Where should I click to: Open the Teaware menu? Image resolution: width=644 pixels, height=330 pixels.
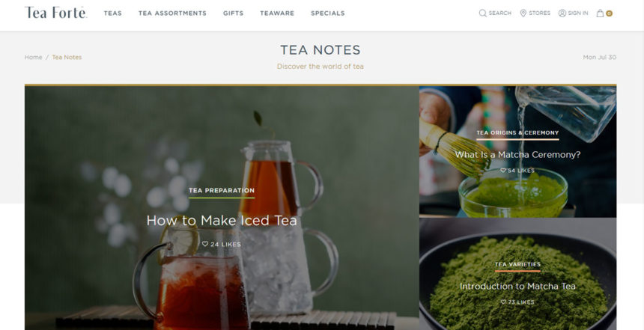[x=277, y=13]
